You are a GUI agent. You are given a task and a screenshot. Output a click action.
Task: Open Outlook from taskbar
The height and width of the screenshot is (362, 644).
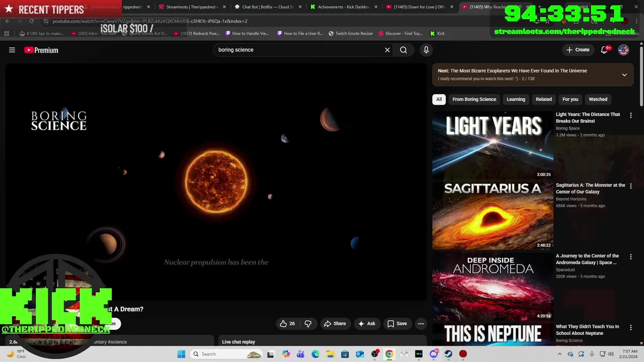click(x=360, y=354)
